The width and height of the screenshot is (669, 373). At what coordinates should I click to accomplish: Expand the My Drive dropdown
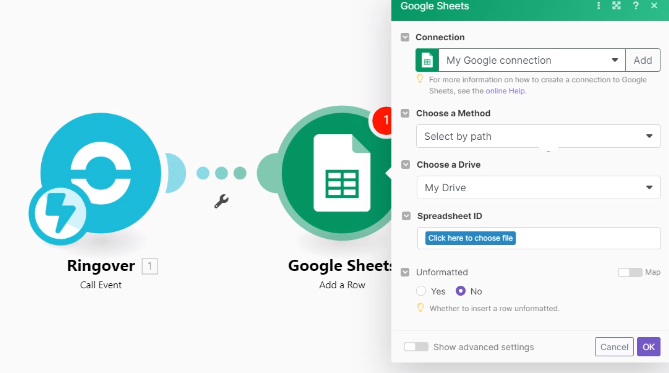point(538,187)
